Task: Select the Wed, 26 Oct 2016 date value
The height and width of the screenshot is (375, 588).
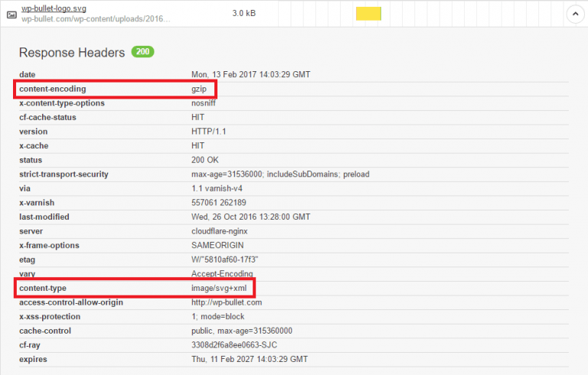Action: pyautogui.click(x=250, y=217)
